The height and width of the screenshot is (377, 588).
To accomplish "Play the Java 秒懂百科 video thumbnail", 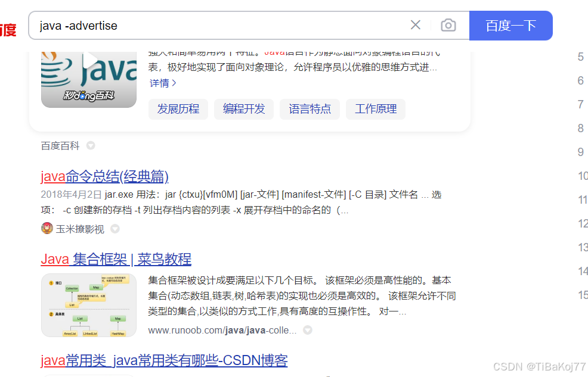I will pyautogui.click(x=89, y=79).
